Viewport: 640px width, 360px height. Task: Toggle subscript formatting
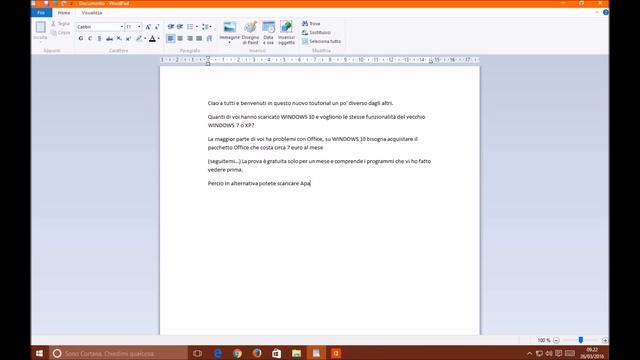[x=119, y=38]
